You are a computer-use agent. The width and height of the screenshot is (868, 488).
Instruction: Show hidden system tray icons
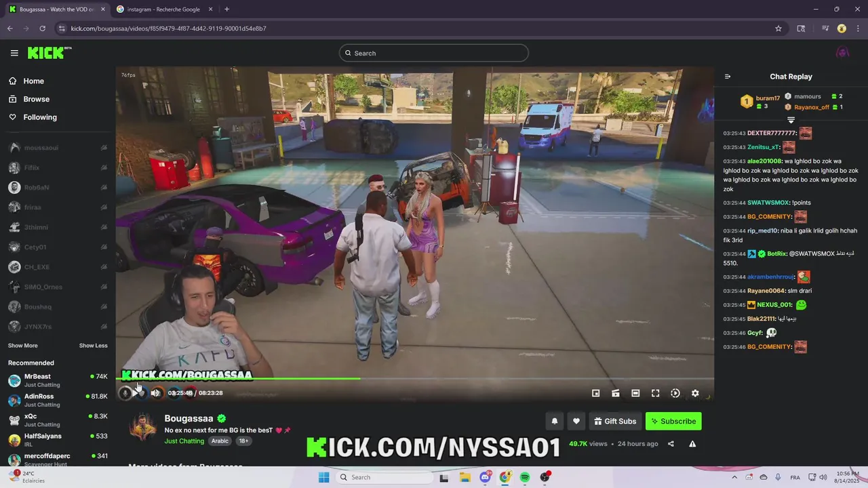pos(734,477)
